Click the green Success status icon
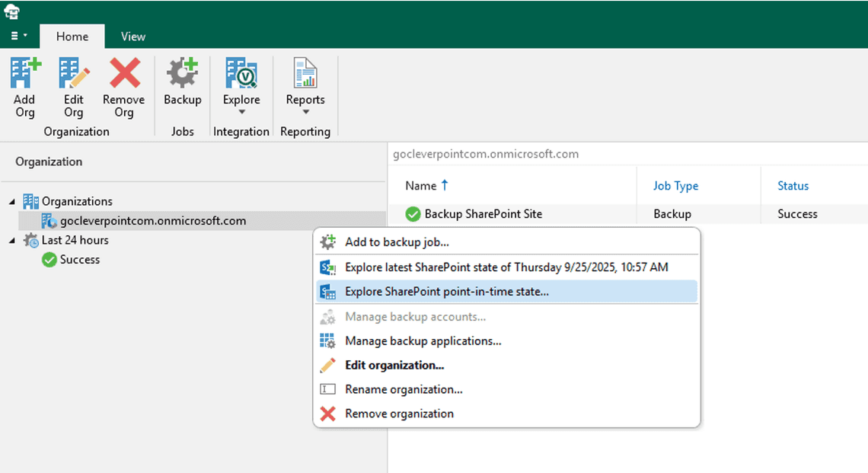868x473 pixels. pos(49,260)
